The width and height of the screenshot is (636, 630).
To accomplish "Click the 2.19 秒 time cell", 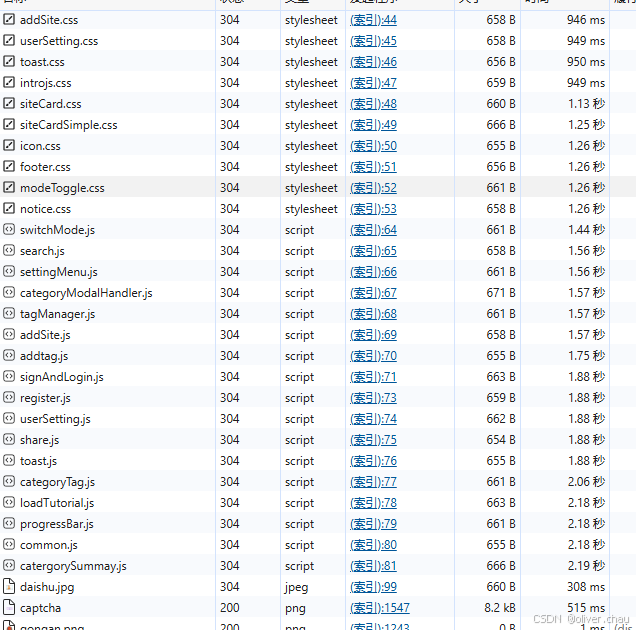I will click(587, 565).
